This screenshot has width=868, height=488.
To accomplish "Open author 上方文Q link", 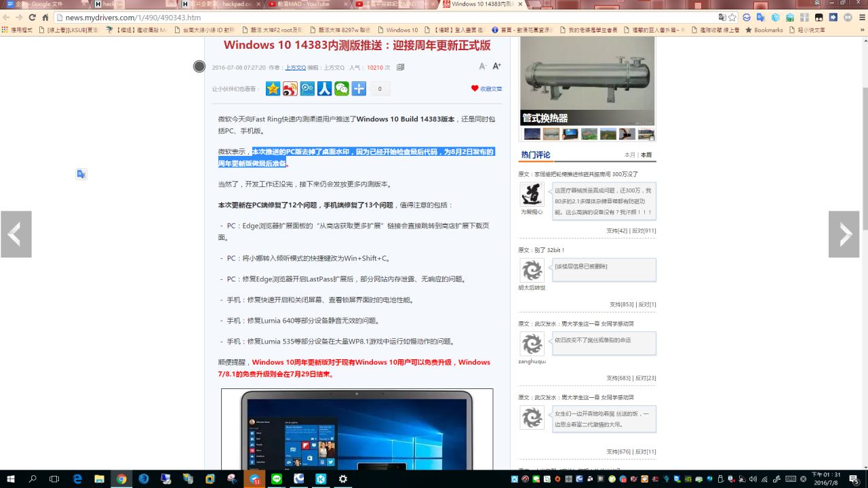I will click(x=295, y=68).
